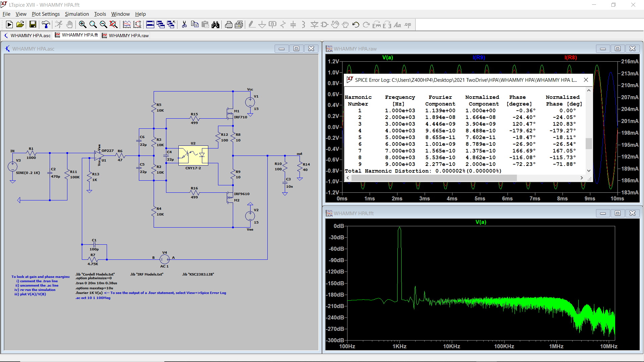Click the Zoom Out magnifier icon
644x362 pixels.
coord(103,24)
